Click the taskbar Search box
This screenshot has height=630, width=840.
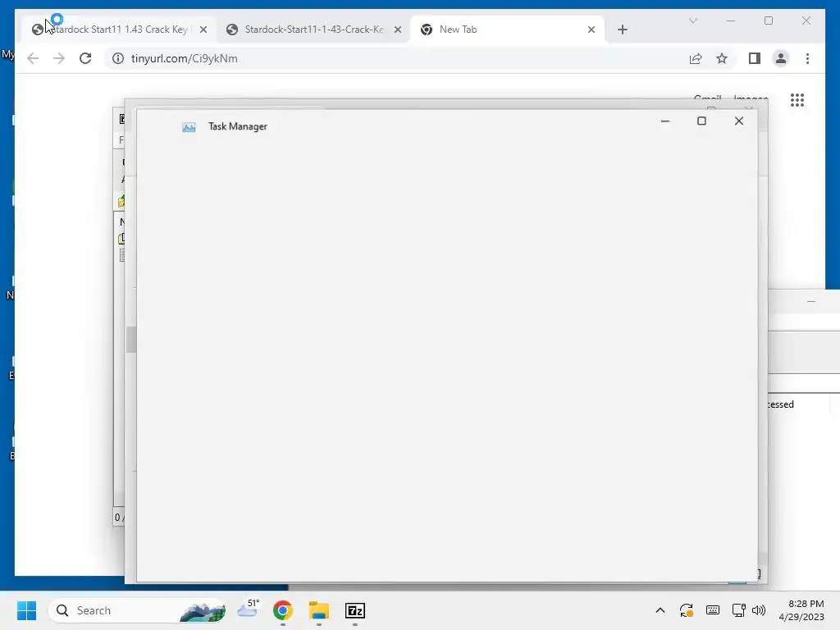coord(138,610)
